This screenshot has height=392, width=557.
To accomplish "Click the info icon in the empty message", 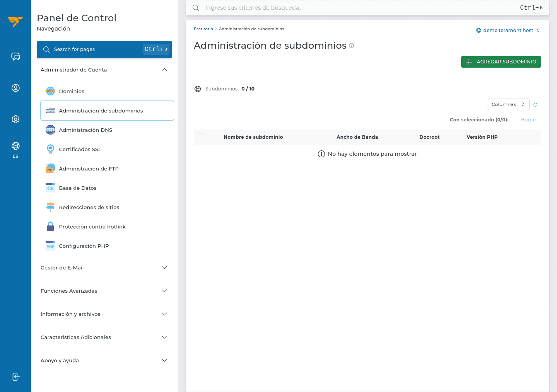I will 321,154.
